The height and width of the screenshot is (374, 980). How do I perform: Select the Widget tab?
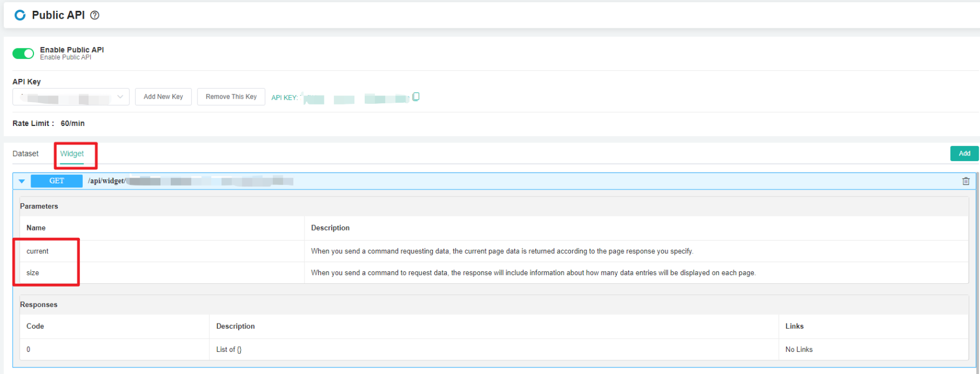click(72, 154)
